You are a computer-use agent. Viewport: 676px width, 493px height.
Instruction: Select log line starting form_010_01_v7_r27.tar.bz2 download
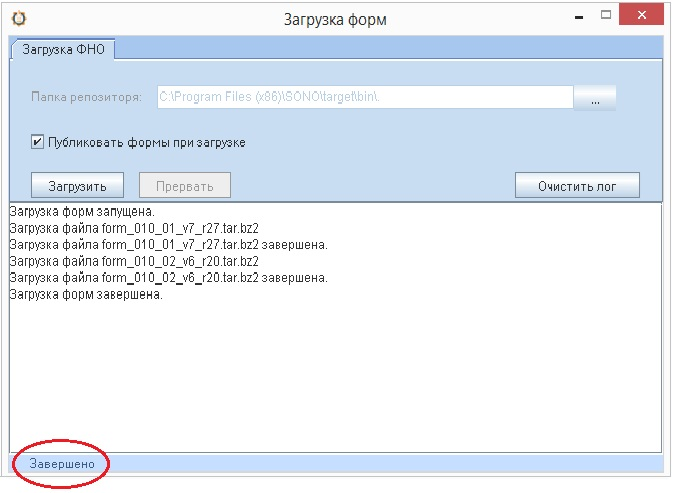[x=134, y=228]
